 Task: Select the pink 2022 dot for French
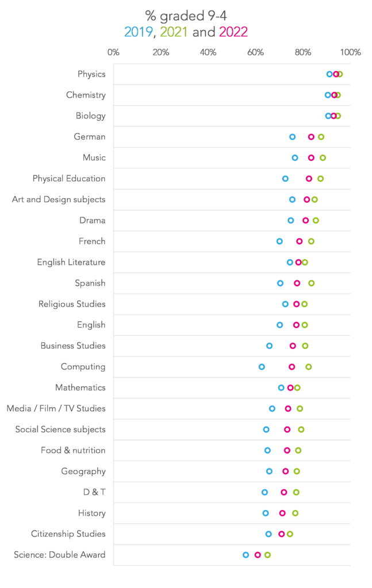coord(299,241)
